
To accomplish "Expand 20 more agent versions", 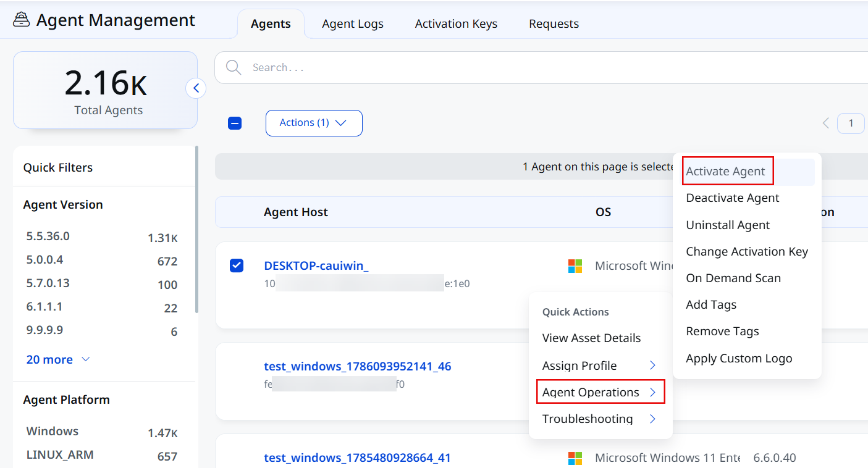I will coord(58,359).
